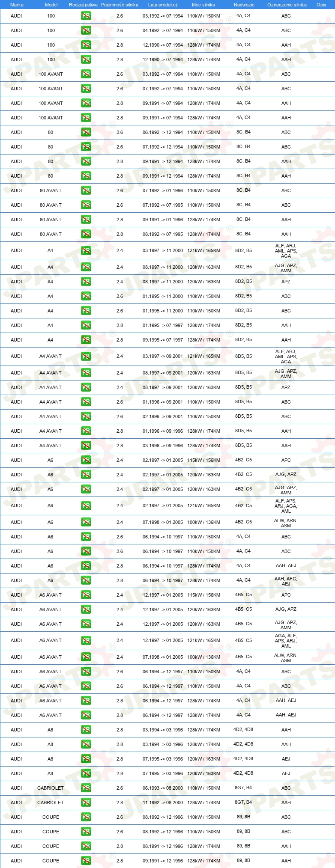The height and width of the screenshot is (868, 335).
Task: Click fuel icon in A4 8D2 121kW row
Action: pos(86,250)
